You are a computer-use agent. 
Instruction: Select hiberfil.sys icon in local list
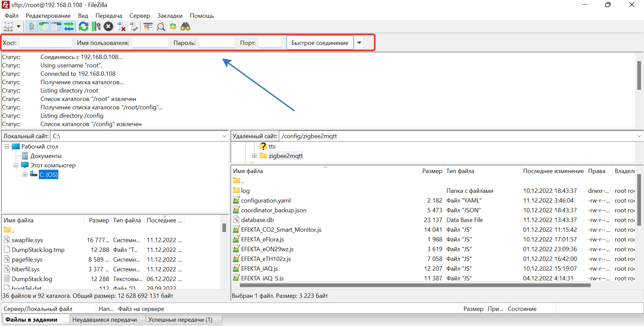(x=7, y=269)
